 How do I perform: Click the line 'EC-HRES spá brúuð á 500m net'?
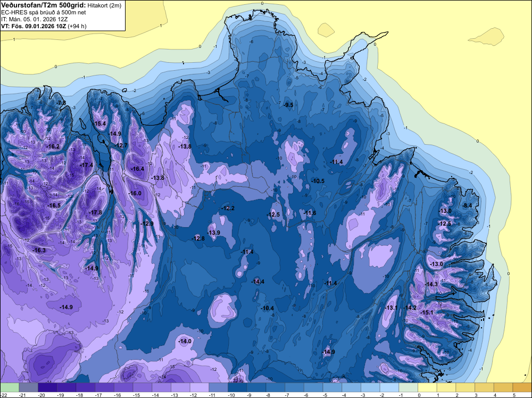44,12
